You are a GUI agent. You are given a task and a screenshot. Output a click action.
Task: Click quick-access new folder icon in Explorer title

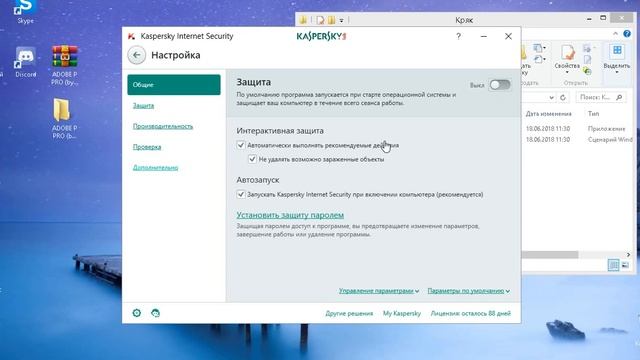pyautogui.click(x=331, y=20)
